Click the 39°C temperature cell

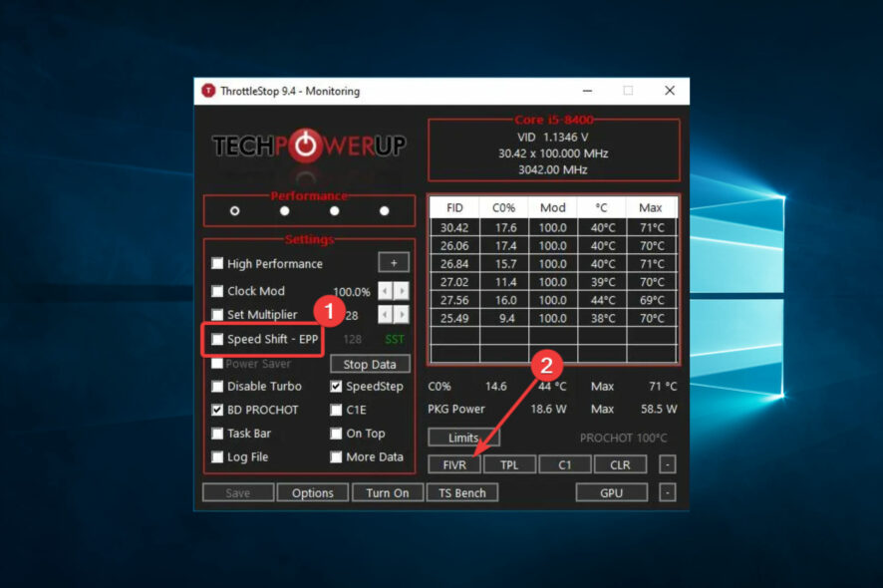click(x=603, y=282)
